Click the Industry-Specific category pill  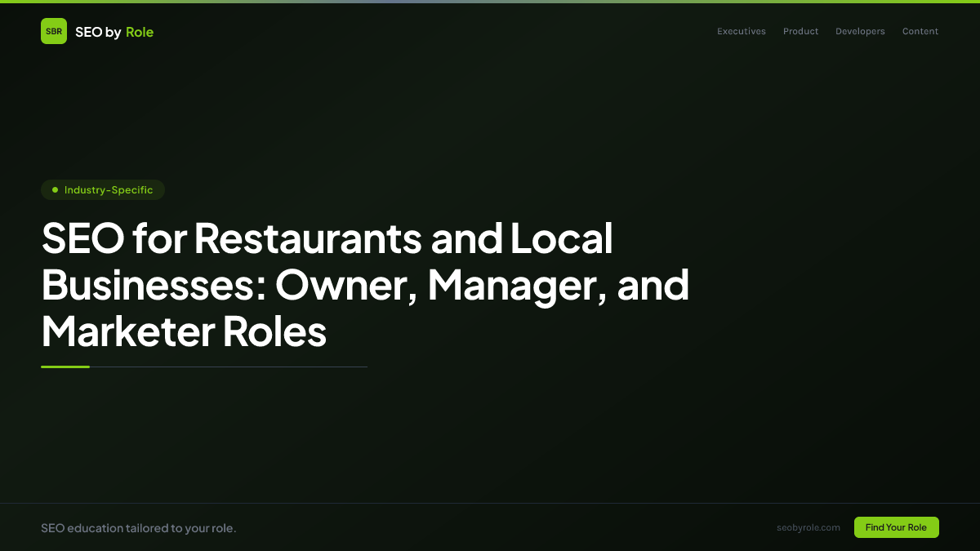coord(103,189)
